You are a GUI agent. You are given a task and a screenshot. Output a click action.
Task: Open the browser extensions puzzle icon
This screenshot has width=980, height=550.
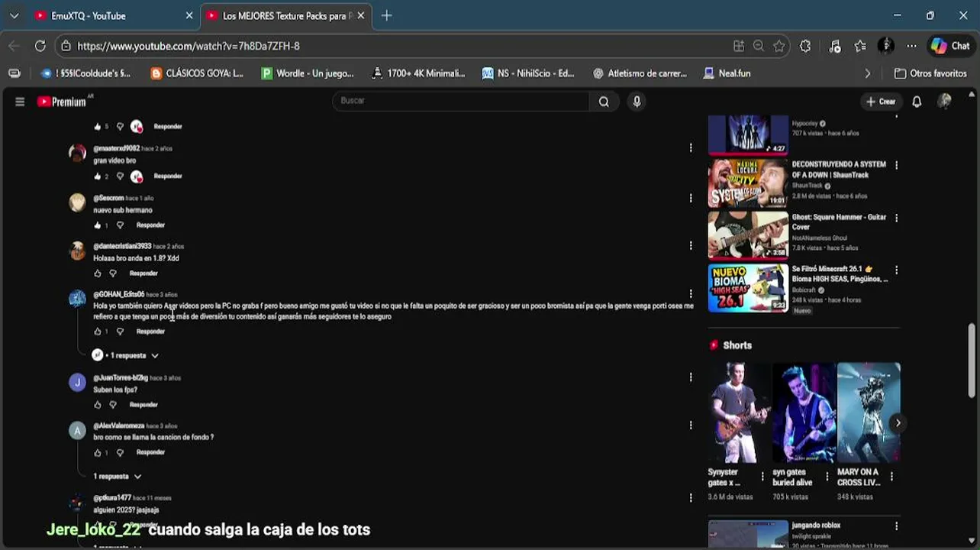[x=805, y=46]
